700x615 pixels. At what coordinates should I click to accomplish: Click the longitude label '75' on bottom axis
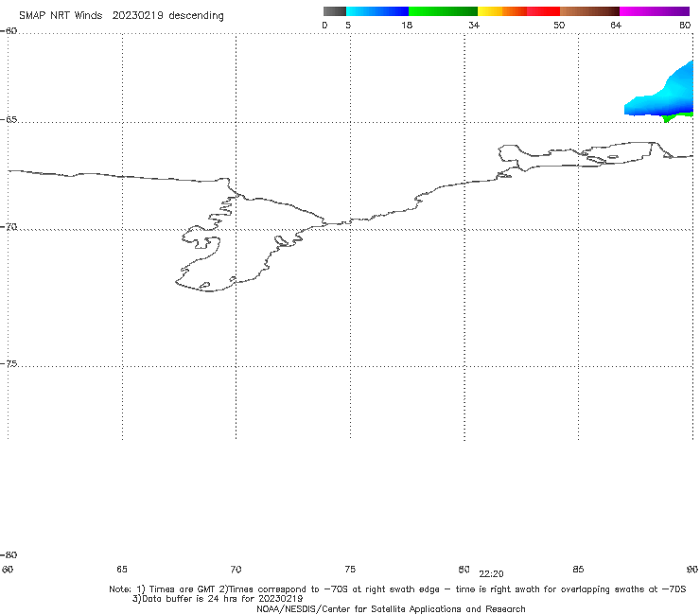click(350, 570)
